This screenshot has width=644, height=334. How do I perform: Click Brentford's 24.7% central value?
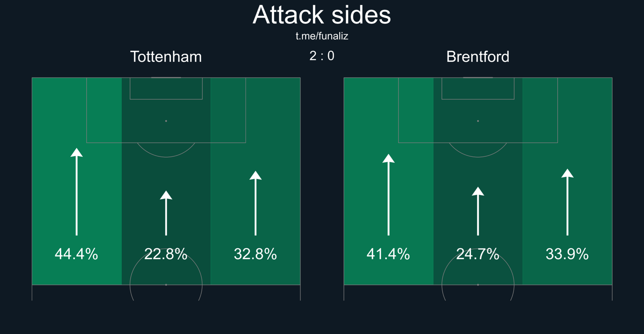pyautogui.click(x=478, y=254)
